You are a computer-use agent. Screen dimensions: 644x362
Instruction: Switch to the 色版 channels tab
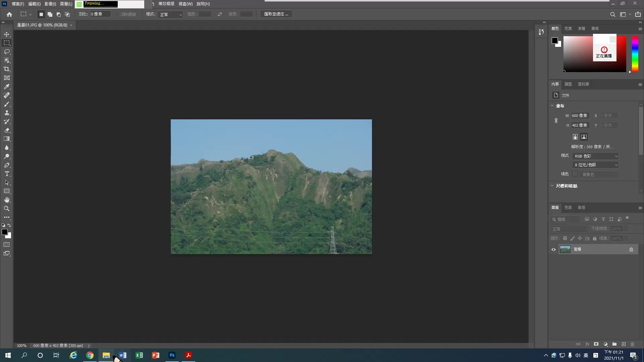point(568,207)
